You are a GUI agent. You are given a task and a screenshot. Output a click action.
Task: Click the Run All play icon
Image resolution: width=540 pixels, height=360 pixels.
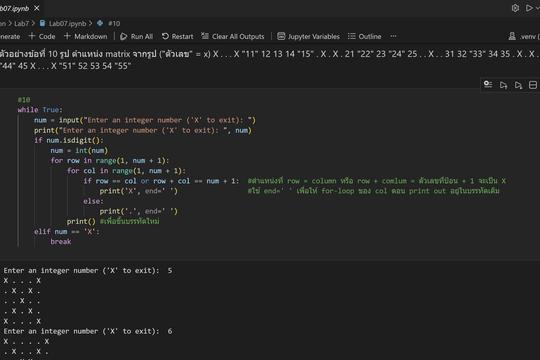[x=123, y=36]
